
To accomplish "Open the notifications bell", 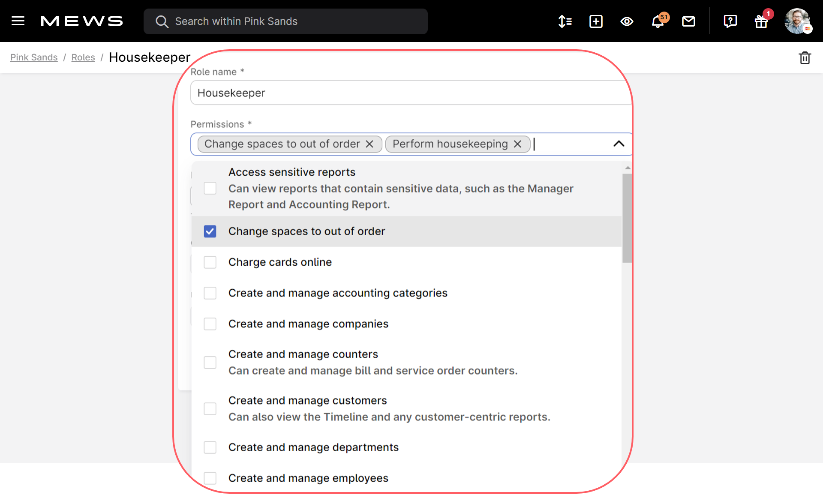I will tap(658, 21).
